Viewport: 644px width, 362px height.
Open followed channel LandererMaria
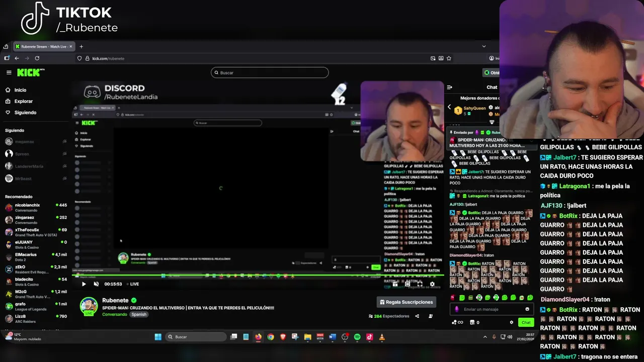pos(35,166)
